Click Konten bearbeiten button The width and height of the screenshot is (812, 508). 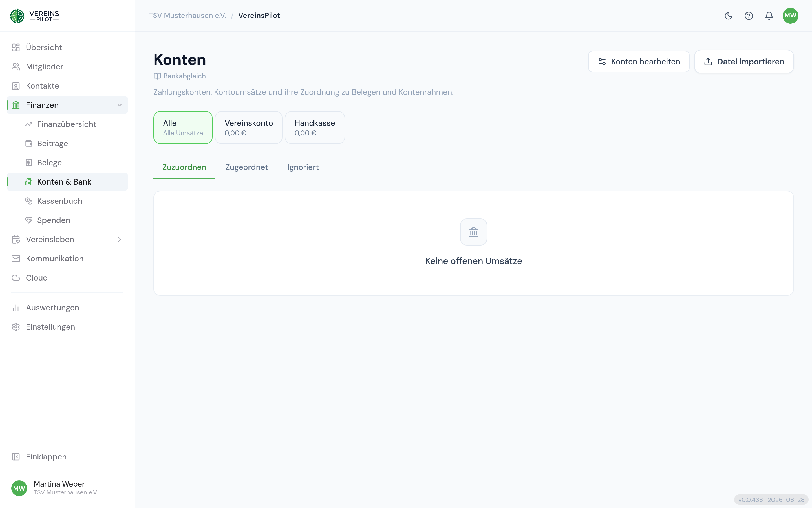639,62
